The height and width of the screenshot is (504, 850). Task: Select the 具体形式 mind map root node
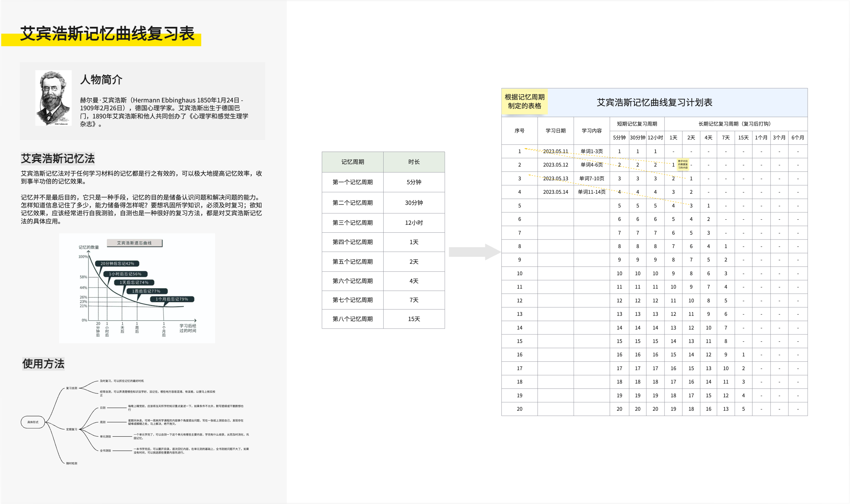click(x=33, y=422)
